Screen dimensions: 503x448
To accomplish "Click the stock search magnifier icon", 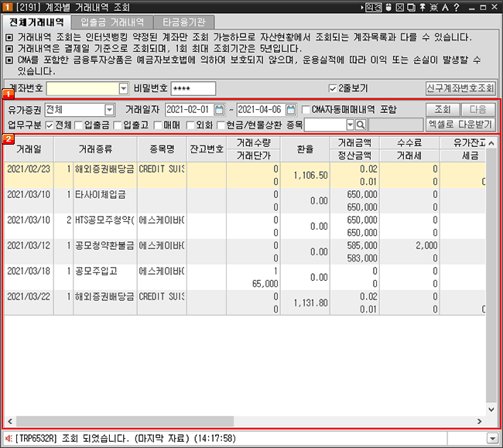I will point(361,125).
